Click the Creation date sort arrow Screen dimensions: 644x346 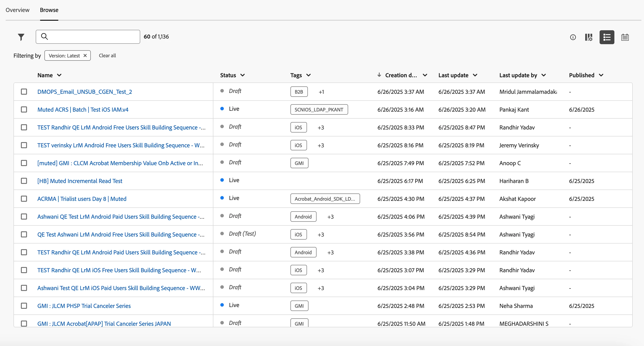379,75
